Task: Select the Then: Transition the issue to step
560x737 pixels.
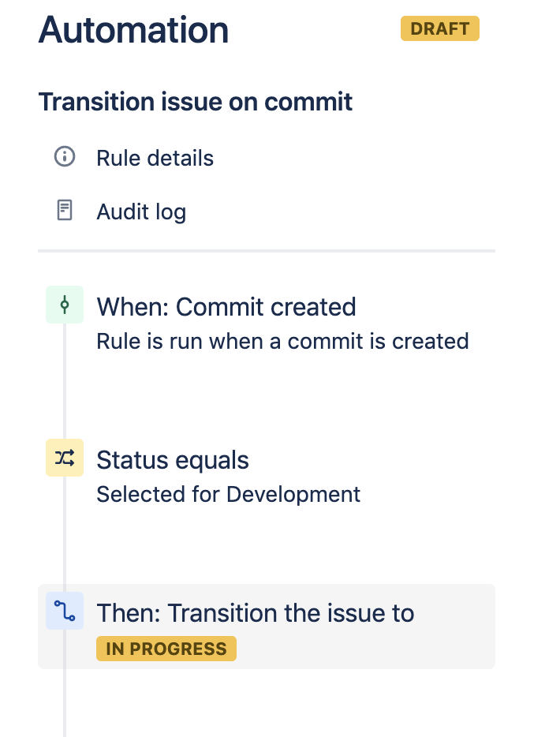Action: pos(256,612)
